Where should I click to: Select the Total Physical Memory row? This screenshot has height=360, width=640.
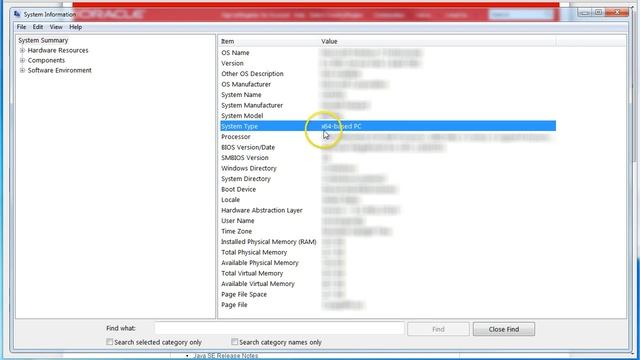(x=388, y=253)
